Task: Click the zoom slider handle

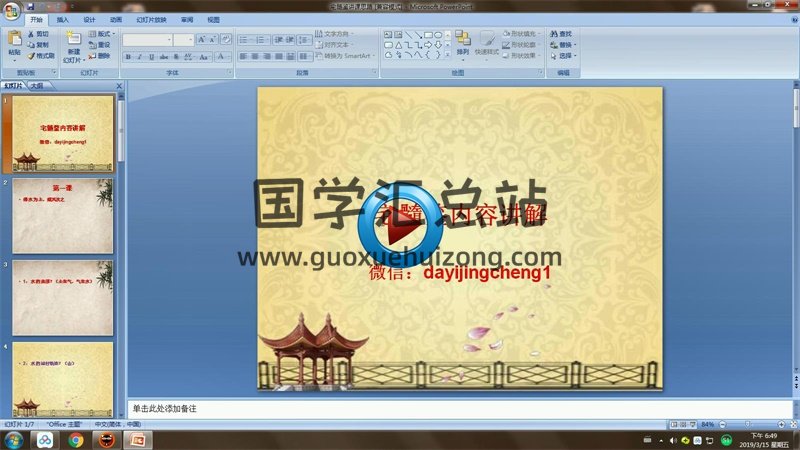Action: tap(747, 424)
